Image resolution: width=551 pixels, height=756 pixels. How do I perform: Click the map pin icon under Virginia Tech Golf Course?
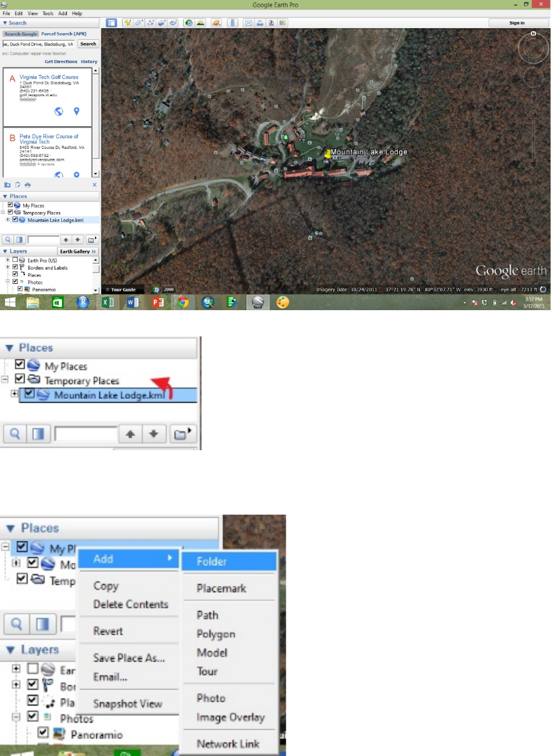point(76,111)
